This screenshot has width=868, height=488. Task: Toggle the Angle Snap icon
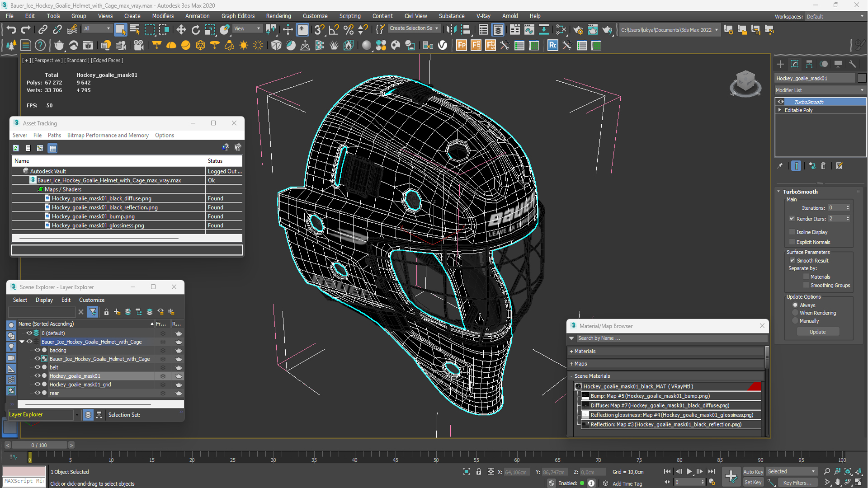coord(334,30)
